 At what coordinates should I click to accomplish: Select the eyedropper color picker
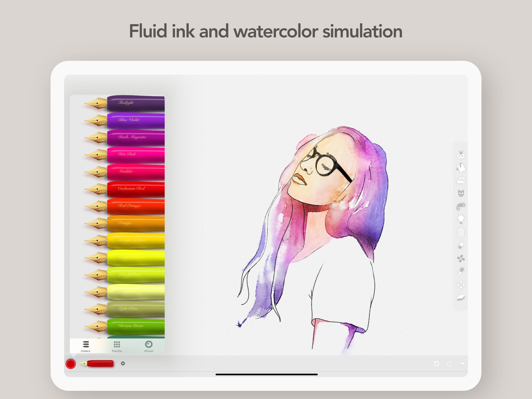(461, 271)
